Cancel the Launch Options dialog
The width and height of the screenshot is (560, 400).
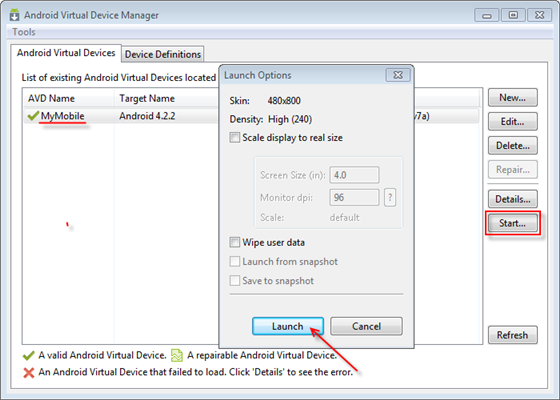(x=366, y=326)
